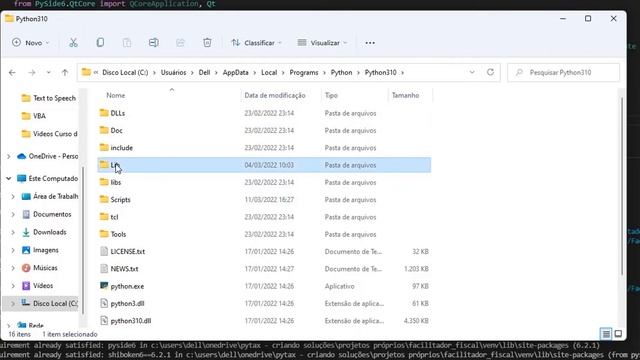Click the Paste clipboard icon
Screen dimensions: 640x360
point(127,42)
